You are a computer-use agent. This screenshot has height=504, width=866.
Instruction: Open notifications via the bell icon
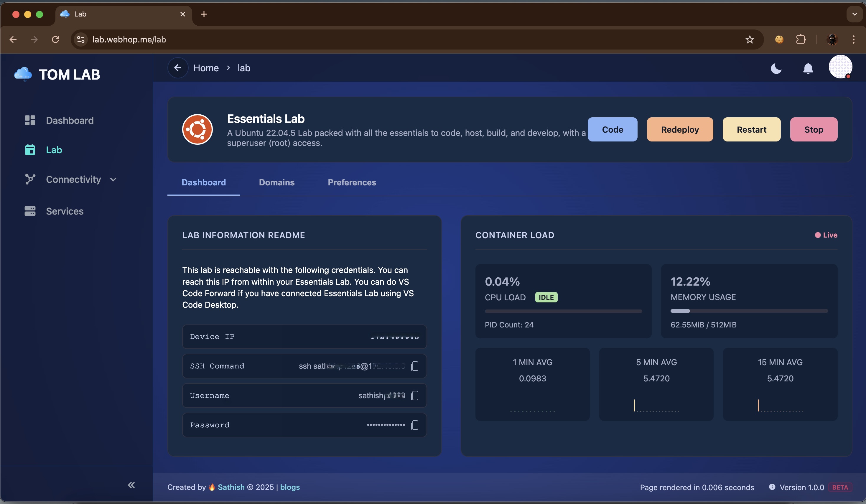tap(808, 68)
